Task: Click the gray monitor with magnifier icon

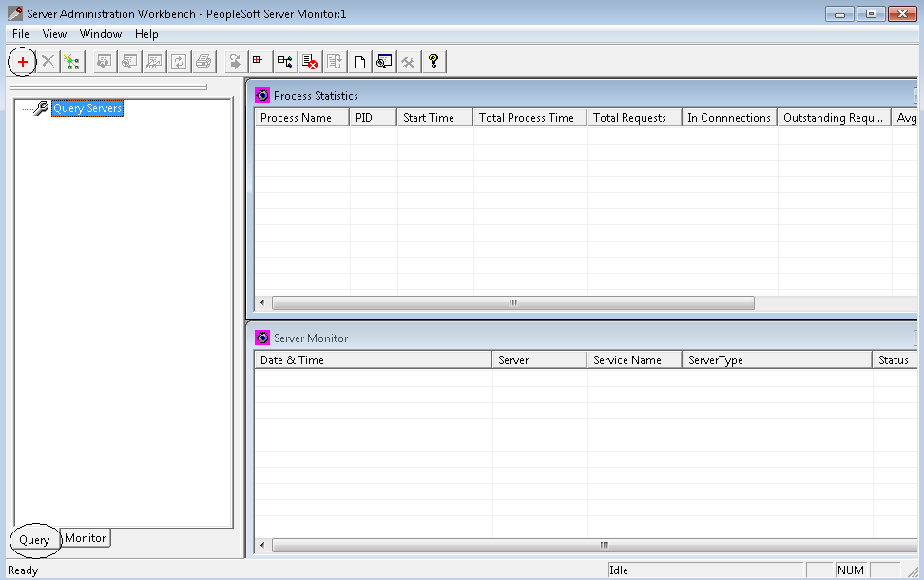Action: (x=129, y=61)
